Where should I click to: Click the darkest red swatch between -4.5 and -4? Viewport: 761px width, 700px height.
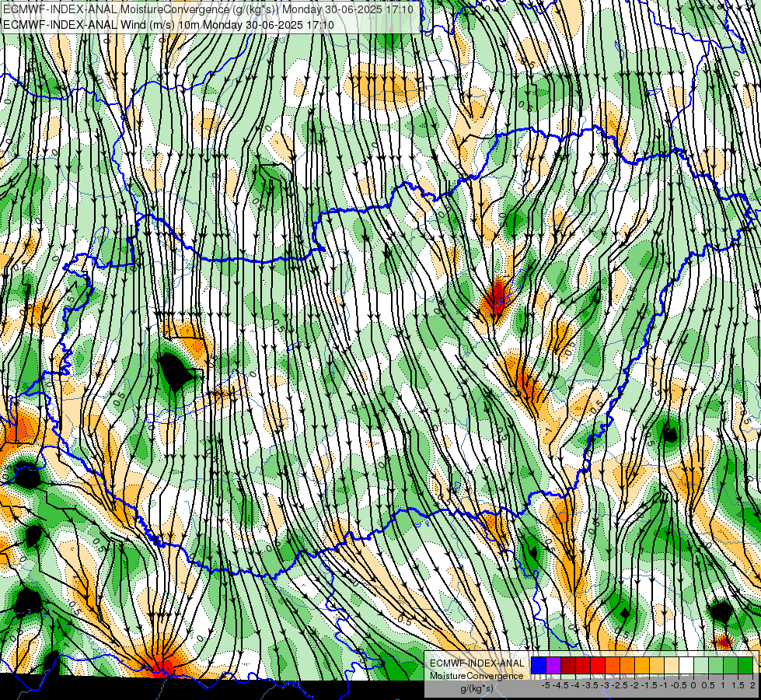(568, 666)
